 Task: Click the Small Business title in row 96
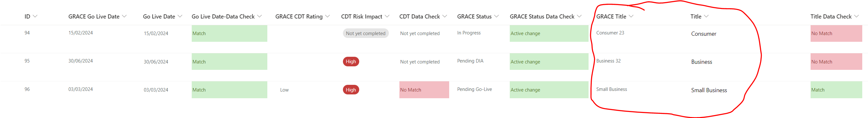pyautogui.click(x=709, y=90)
